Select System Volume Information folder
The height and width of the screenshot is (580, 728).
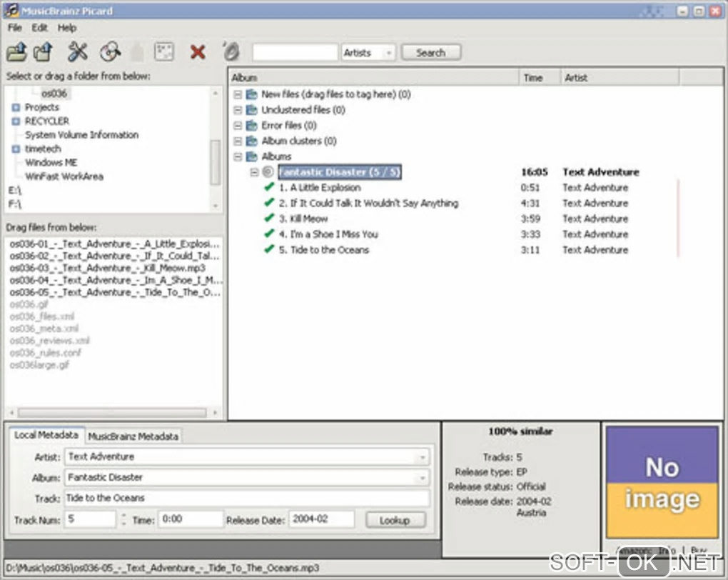click(x=81, y=135)
